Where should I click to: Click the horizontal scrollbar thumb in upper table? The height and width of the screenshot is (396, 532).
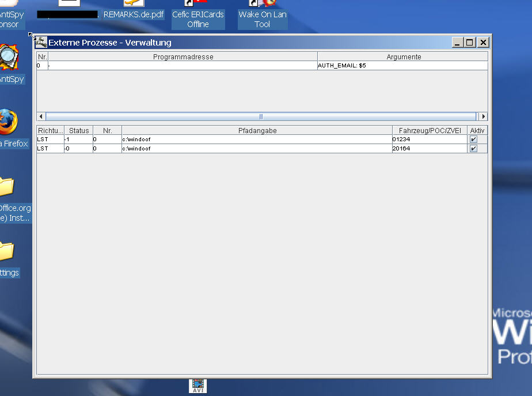pos(261,116)
